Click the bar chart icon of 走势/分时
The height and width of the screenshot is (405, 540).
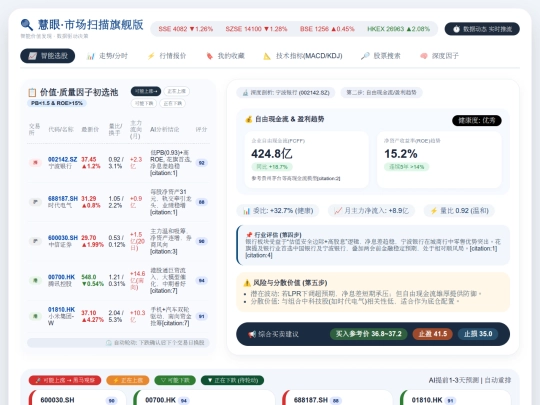point(91,56)
